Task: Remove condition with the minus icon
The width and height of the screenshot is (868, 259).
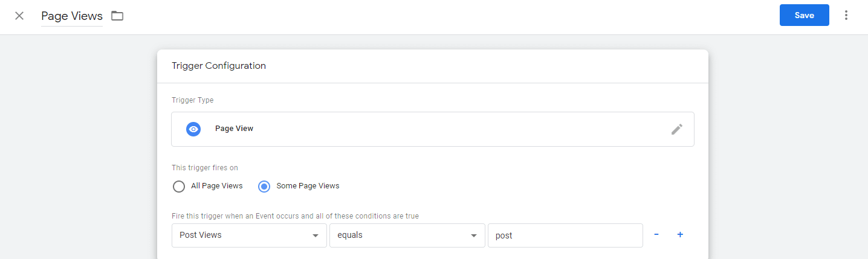Action: click(656, 235)
